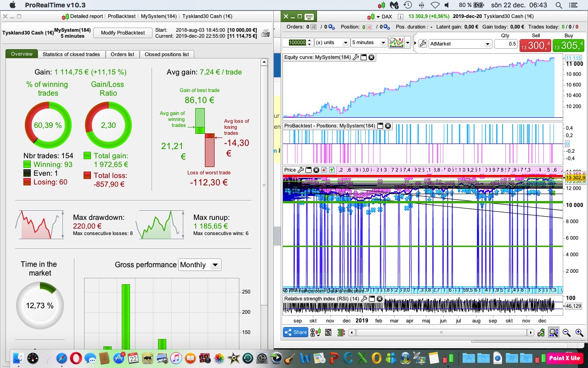Click the chart horizontal scrollbar thumb
Image resolution: width=588 pixels, height=368 pixels.
tap(441, 333)
